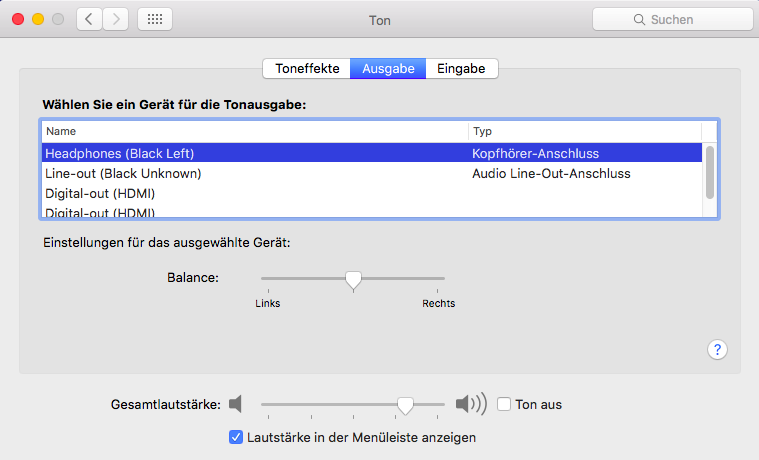
Task: Select Line-out (Black Unknown) output device
Action: [x=123, y=173]
